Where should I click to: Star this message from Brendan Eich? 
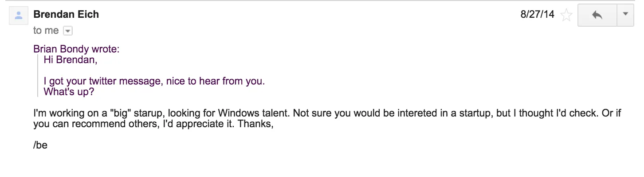click(x=566, y=16)
